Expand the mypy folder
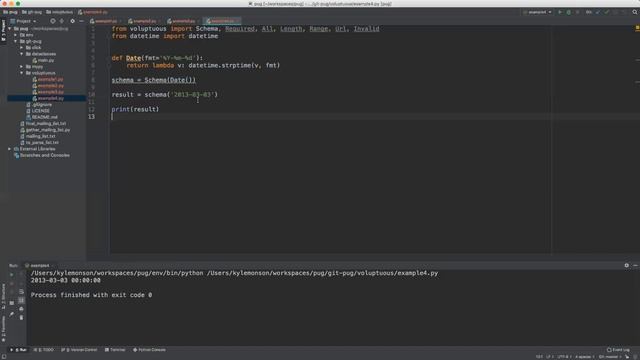 pyautogui.click(x=22, y=67)
